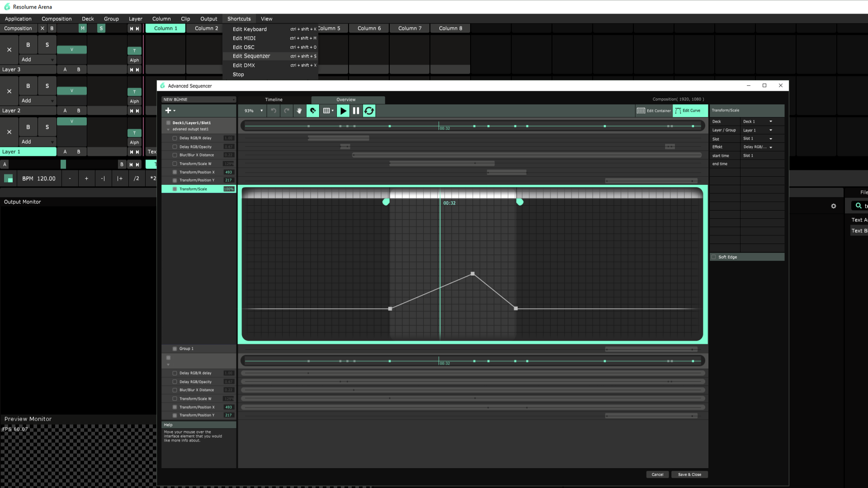Click the Edit Container tool
This screenshot has height=488, width=868.
coord(654,111)
